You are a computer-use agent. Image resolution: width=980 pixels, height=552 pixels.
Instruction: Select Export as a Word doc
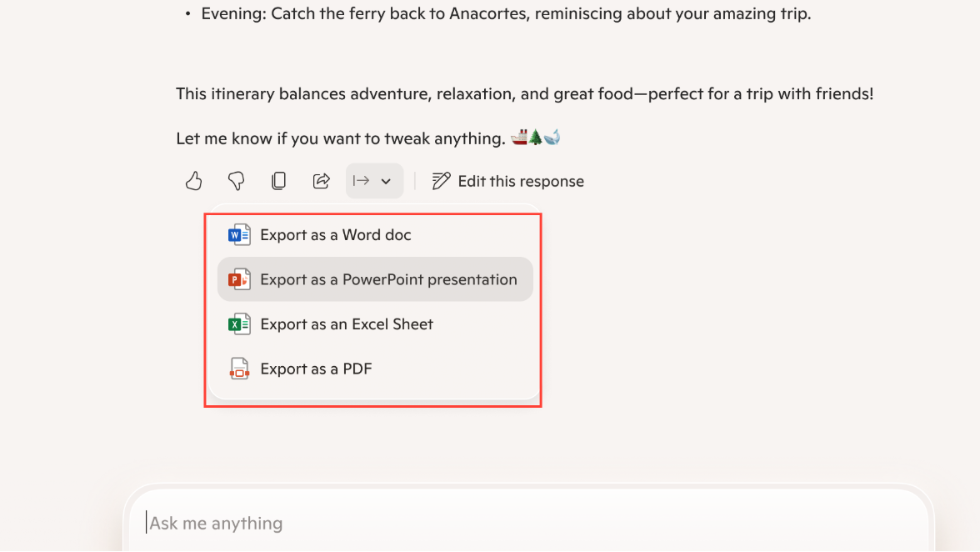tap(336, 235)
